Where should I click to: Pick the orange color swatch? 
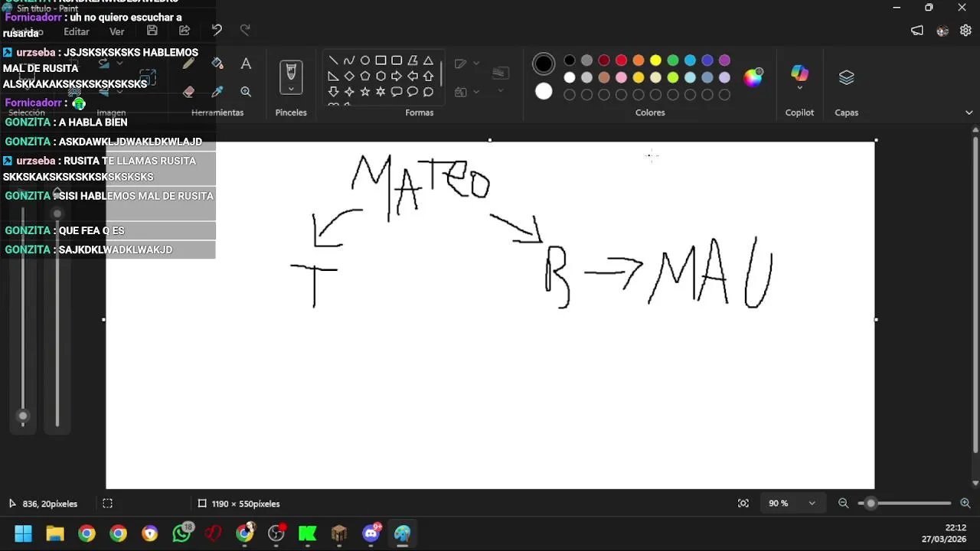click(639, 60)
